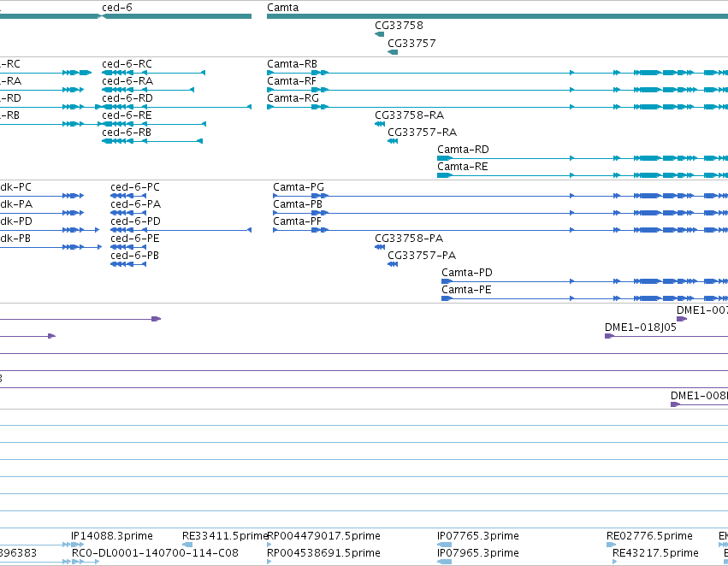728x566 pixels.
Task: Select protein label ced-6-PC
Action: click(135, 187)
